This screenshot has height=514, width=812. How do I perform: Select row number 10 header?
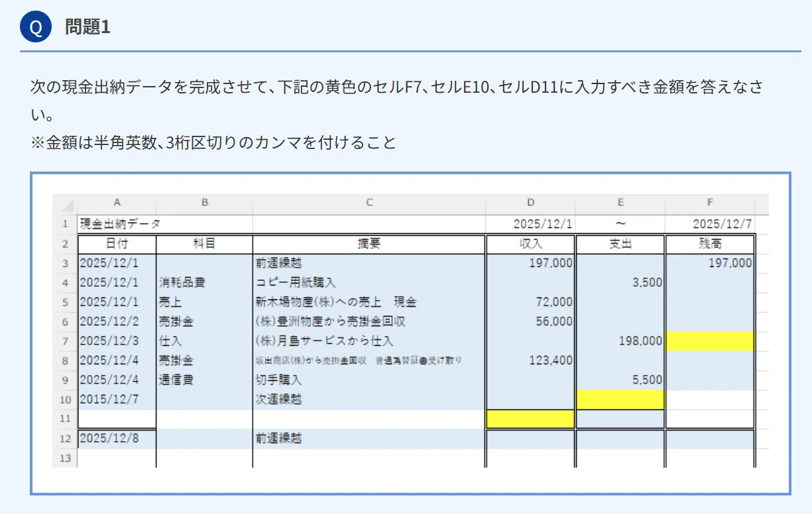[x=65, y=399]
